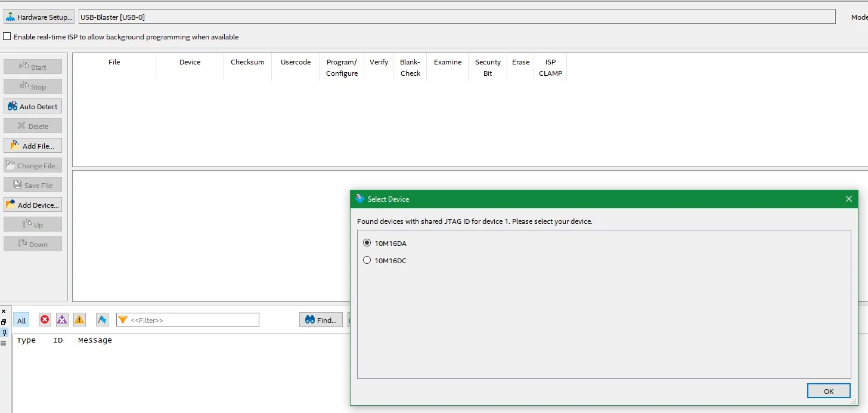
Task: Click Add File to load programming file
Action: pyautogui.click(x=33, y=146)
